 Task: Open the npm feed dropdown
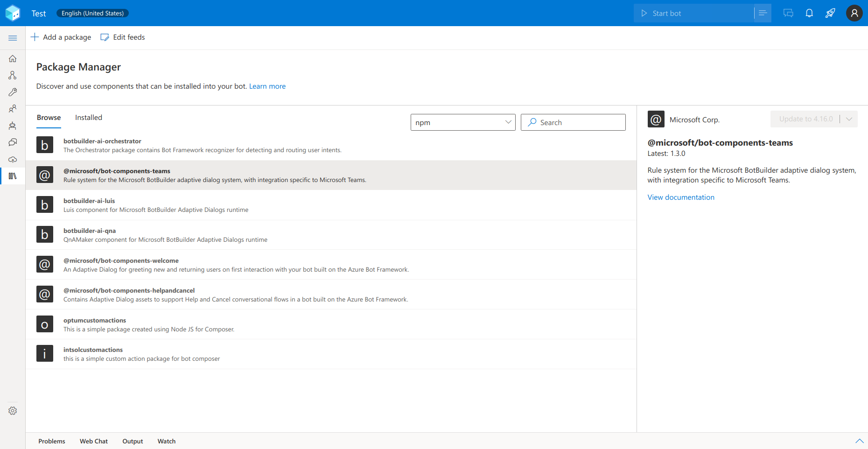(463, 122)
